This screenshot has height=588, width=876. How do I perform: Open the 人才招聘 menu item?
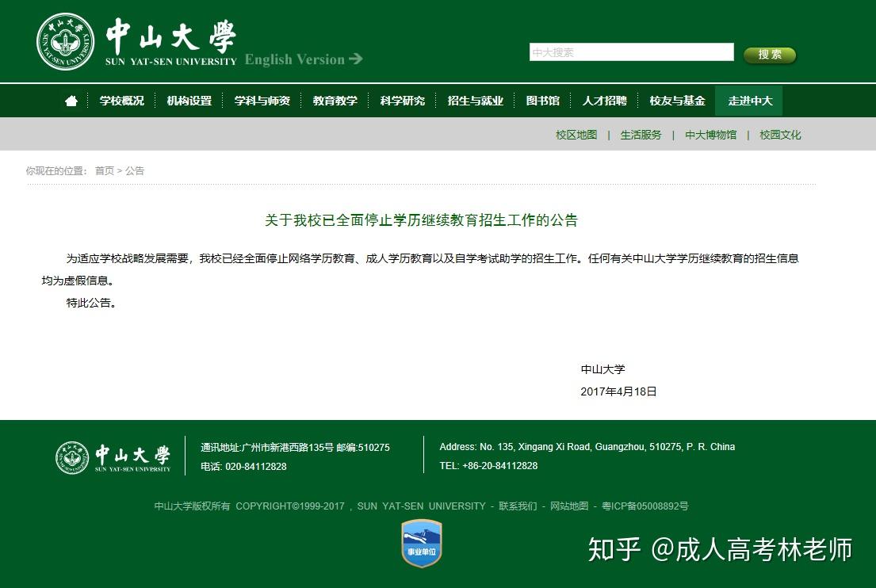605,101
